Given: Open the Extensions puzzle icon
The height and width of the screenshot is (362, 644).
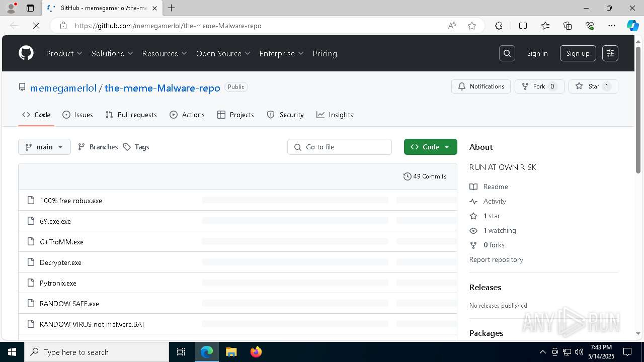Looking at the screenshot, I should click(499, 26).
